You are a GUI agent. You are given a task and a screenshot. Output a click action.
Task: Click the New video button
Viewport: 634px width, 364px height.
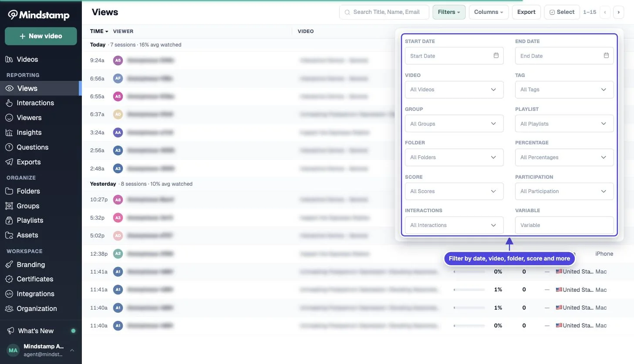(41, 36)
